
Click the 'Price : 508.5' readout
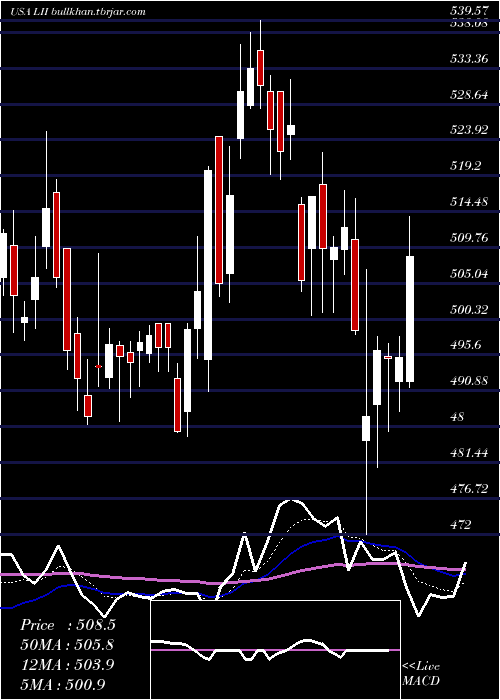pyautogui.click(x=68, y=625)
